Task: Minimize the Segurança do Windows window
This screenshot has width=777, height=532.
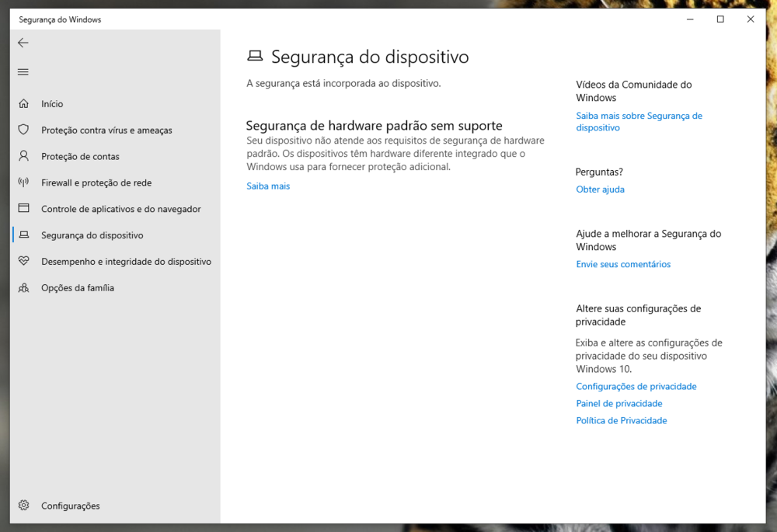Action: coord(690,19)
